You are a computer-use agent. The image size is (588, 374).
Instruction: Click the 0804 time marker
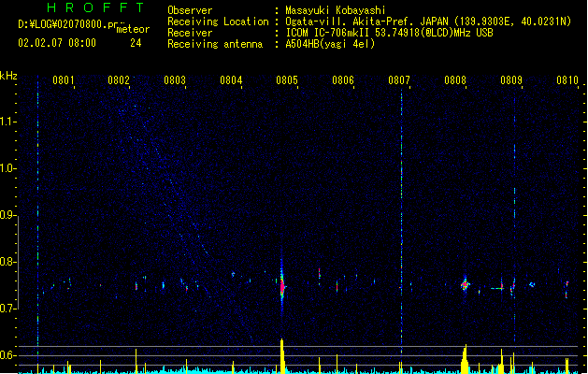231,80
